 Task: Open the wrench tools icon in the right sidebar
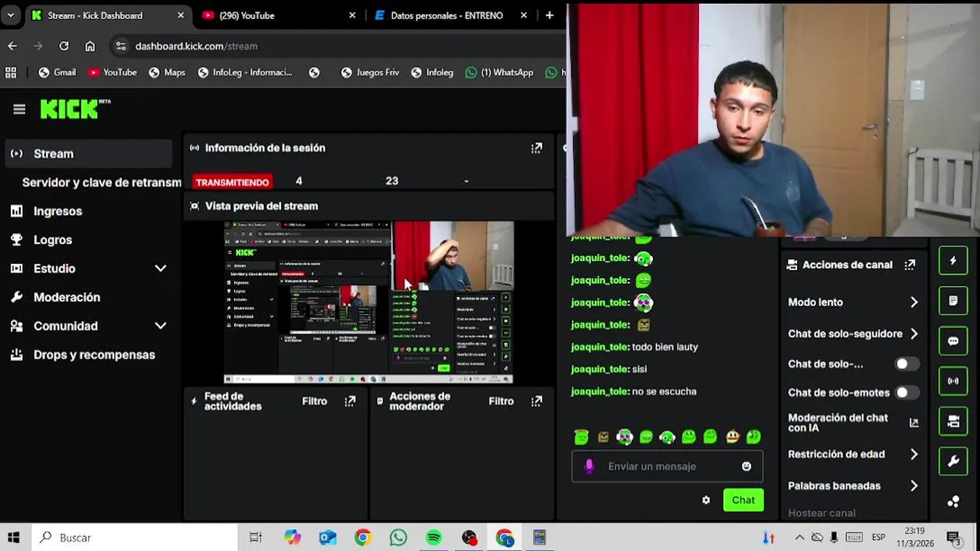coord(953,461)
